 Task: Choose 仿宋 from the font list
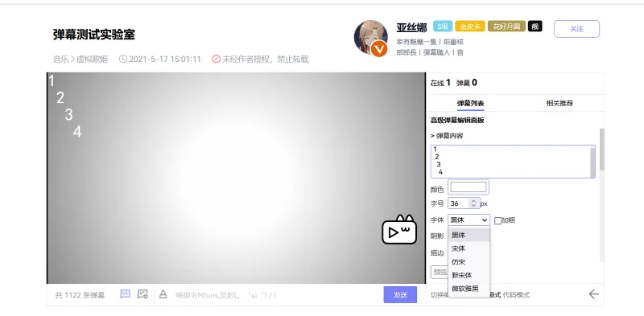(469, 262)
